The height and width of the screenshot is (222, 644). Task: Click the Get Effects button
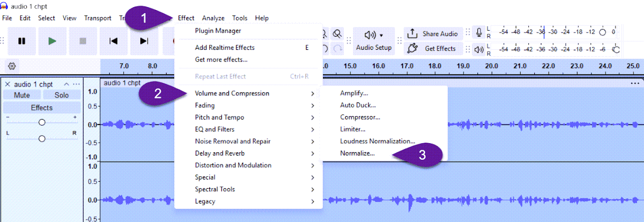[x=433, y=48]
